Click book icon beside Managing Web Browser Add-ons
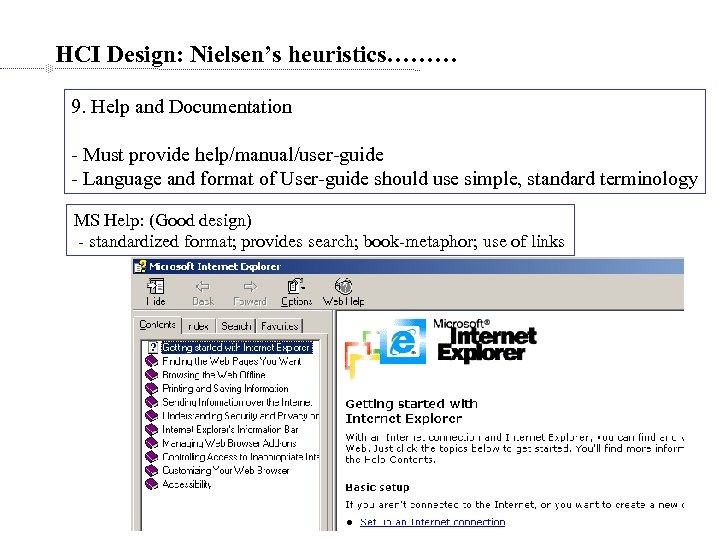 152,443
